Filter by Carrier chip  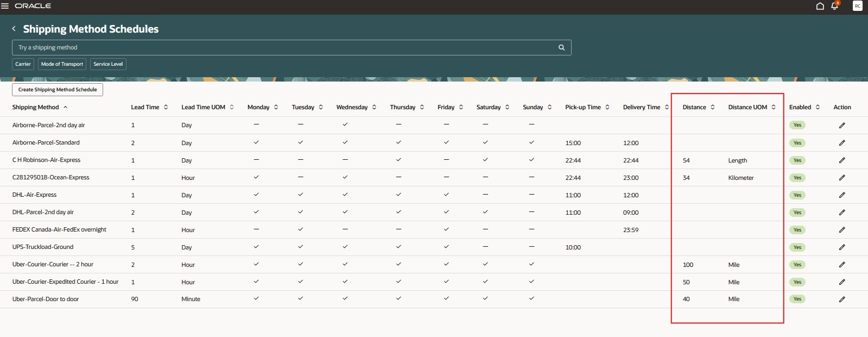[x=23, y=64]
